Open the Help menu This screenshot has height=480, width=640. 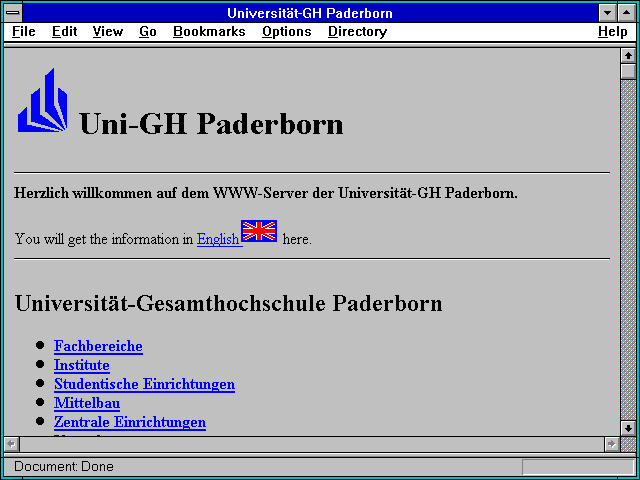(x=612, y=32)
